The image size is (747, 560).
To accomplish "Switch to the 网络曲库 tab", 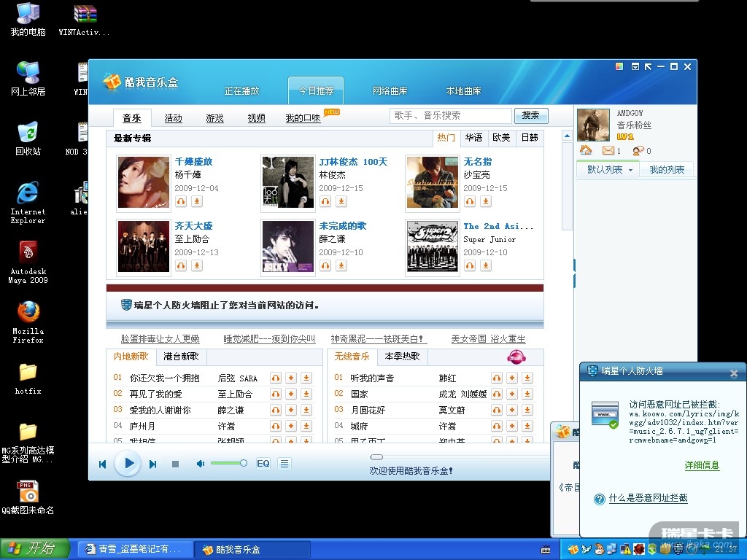I will [390, 91].
